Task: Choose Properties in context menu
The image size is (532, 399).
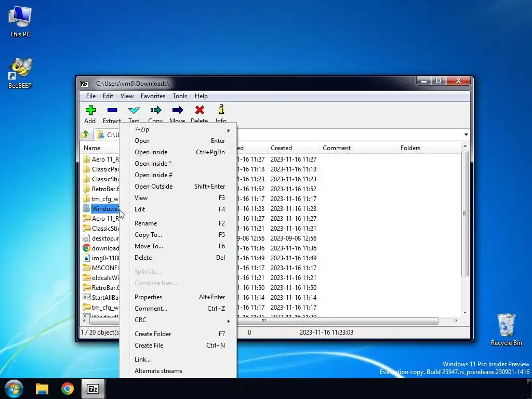Action: click(x=178, y=297)
